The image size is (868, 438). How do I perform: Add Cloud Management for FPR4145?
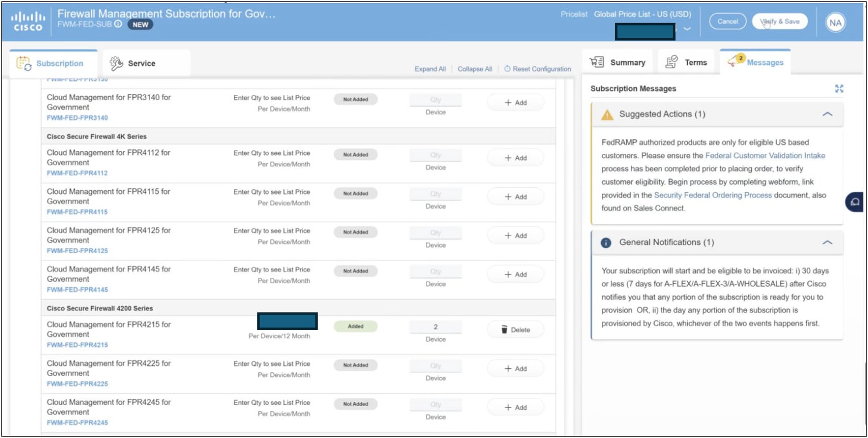pos(516,275)
